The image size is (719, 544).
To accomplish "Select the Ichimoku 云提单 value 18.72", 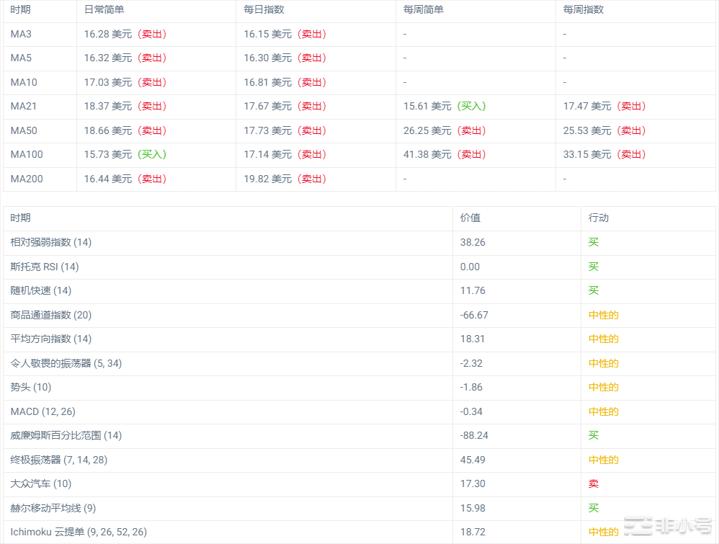I will 472,532.
